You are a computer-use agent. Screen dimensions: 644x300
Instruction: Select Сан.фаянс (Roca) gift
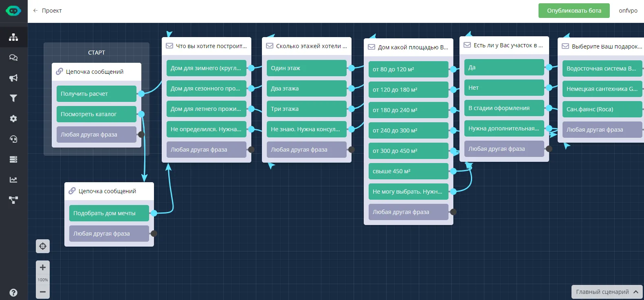602,109
